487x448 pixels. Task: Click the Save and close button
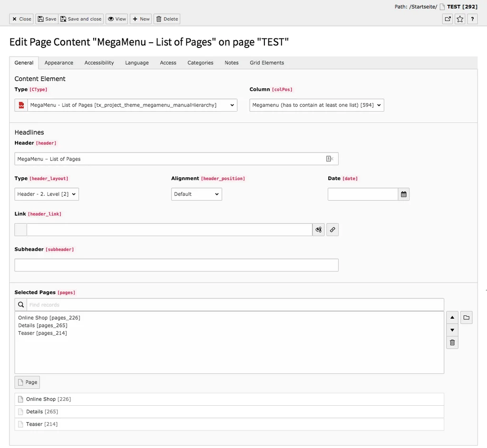click(81, 19)
